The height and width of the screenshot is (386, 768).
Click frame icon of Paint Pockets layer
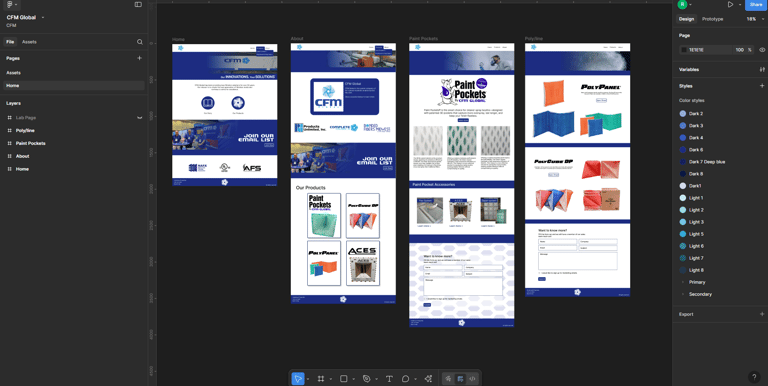[9, 144]
